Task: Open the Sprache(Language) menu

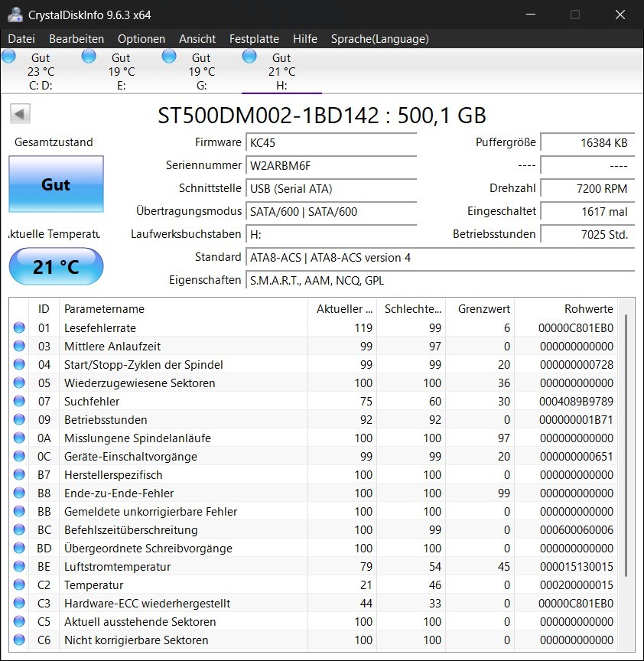Action: point(379,38)
